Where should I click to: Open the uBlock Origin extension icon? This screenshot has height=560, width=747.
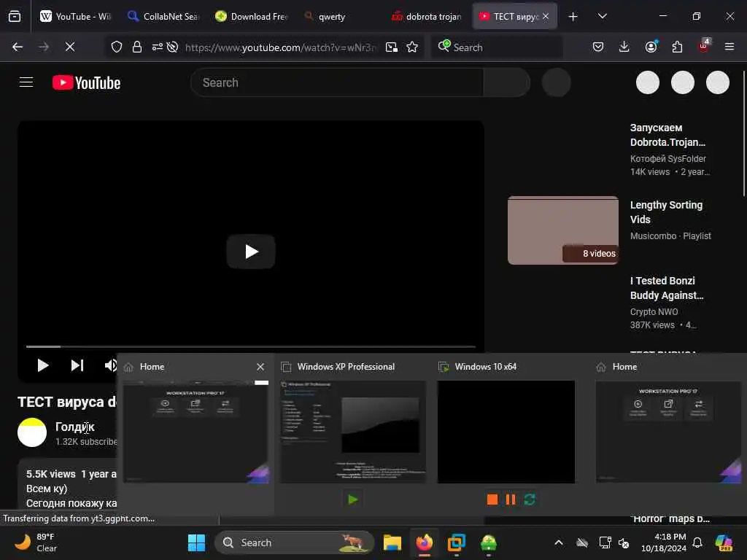(704, 46)
